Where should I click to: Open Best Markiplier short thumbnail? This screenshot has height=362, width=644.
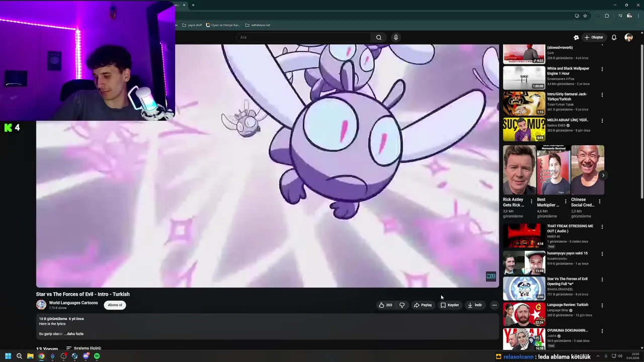pos(553,170)
